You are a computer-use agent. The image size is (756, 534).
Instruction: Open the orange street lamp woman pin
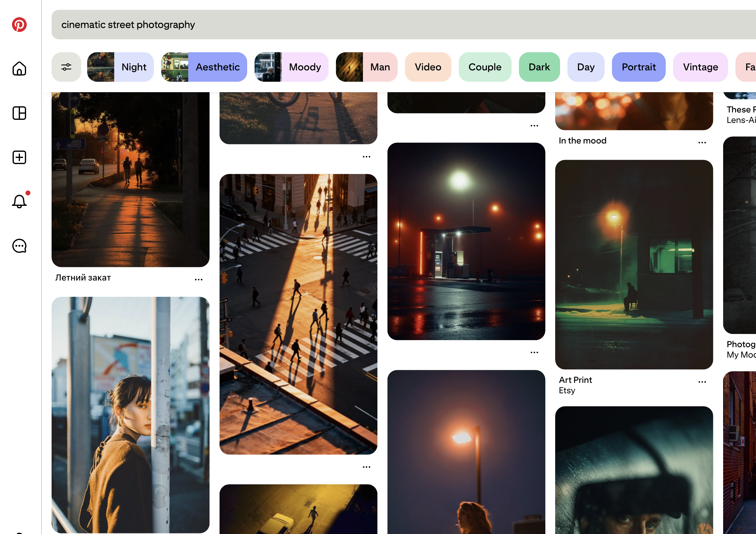(x=466, y=452)
